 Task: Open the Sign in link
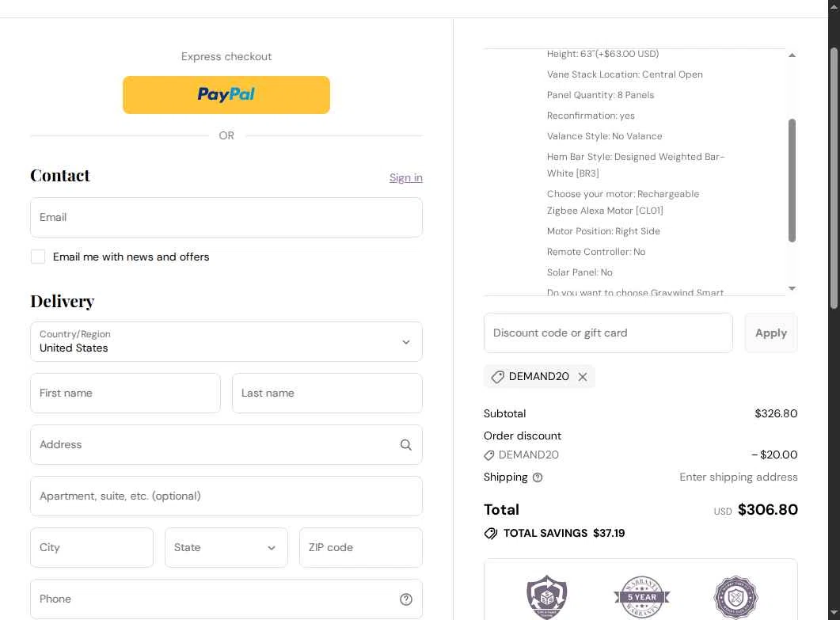point(405,177)
